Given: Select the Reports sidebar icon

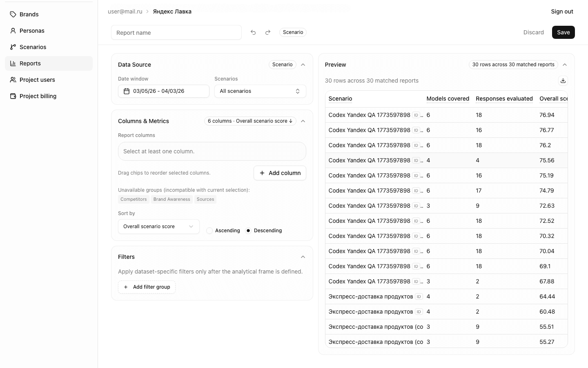Looking at the screenshot, I should pos(13,63).
